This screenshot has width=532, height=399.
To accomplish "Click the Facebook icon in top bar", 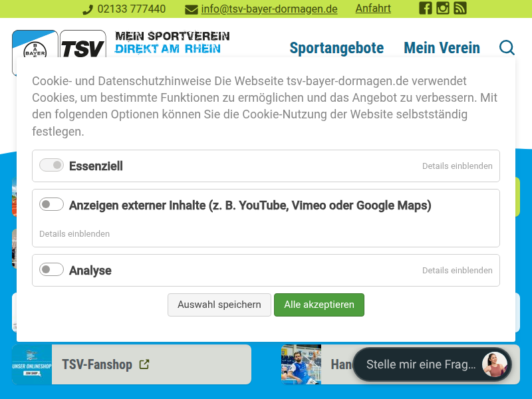I will pyautogui.click(x=426, y=9).
